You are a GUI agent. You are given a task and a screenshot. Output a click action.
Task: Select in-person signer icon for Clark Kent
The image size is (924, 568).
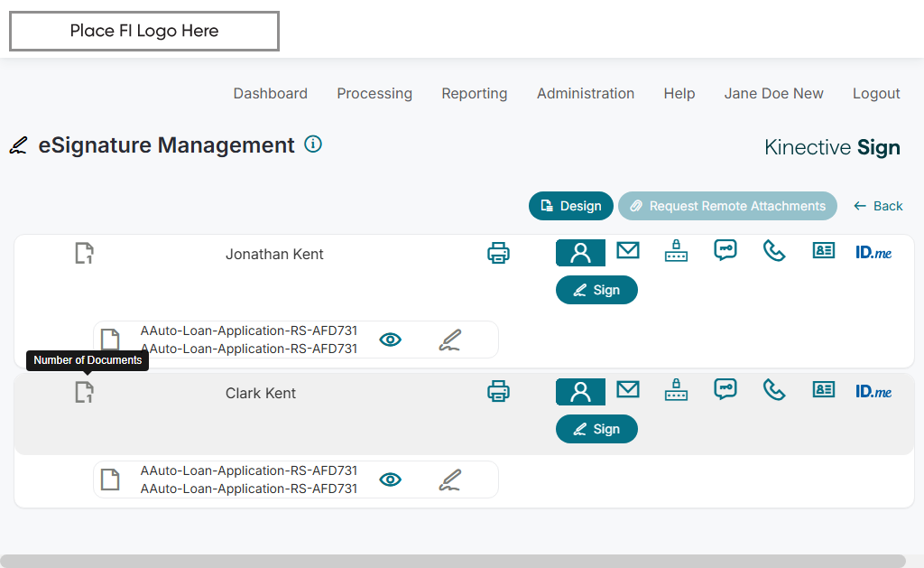point(580,391)
